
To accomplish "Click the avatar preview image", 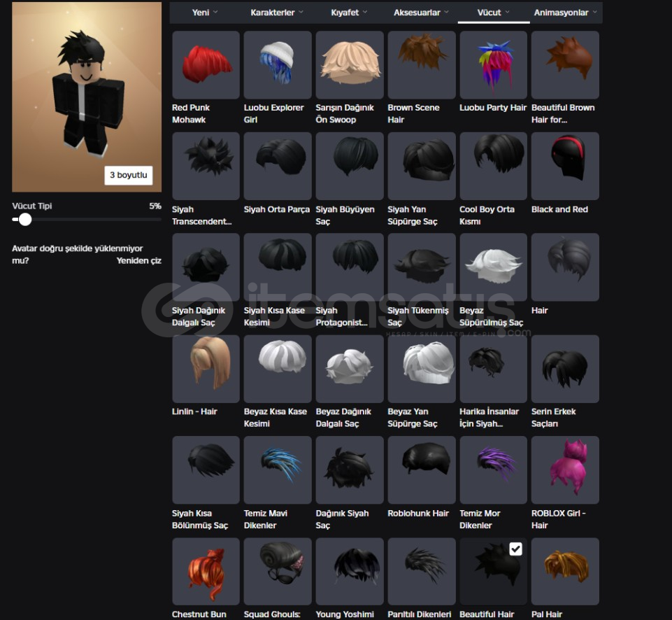I will [x=87, y=97].
